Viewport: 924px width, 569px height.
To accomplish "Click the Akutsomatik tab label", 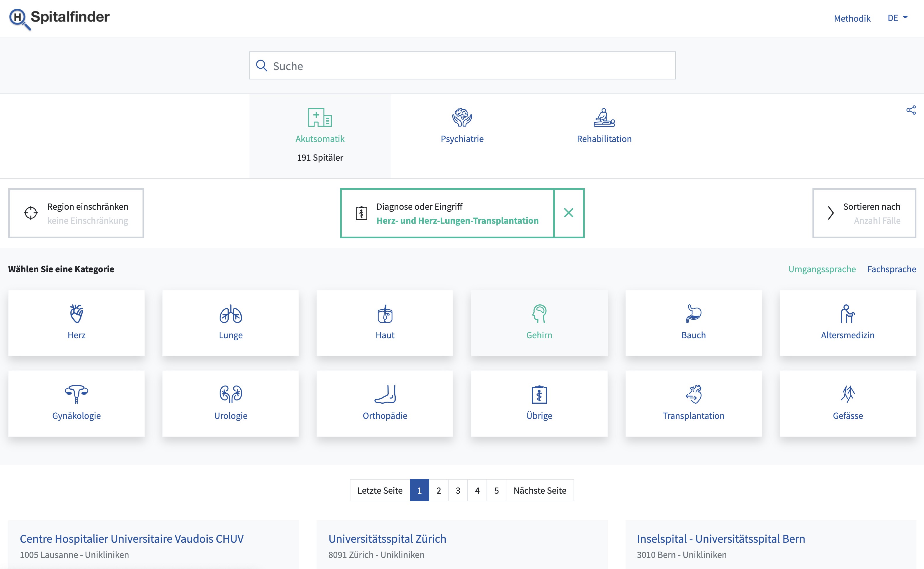I will tap(320, 139).
